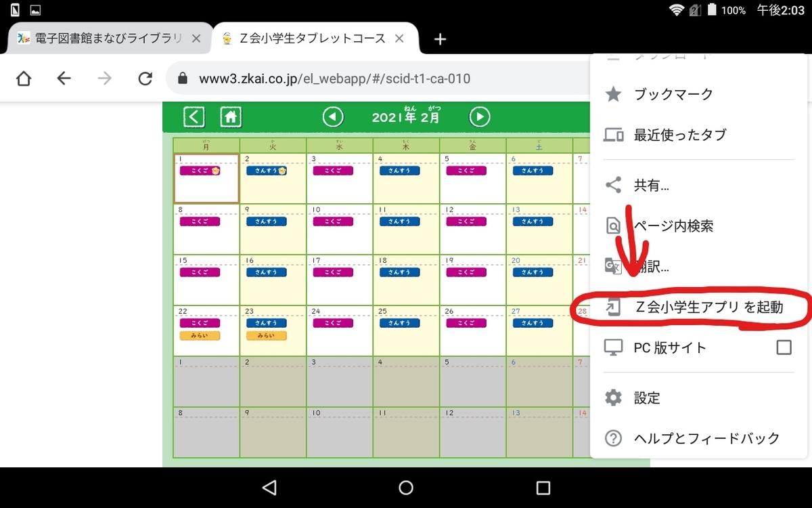The image size is (812, 508).
Task: Click the monitor icon beside PC 版サイト
Action: coord(613,348)
